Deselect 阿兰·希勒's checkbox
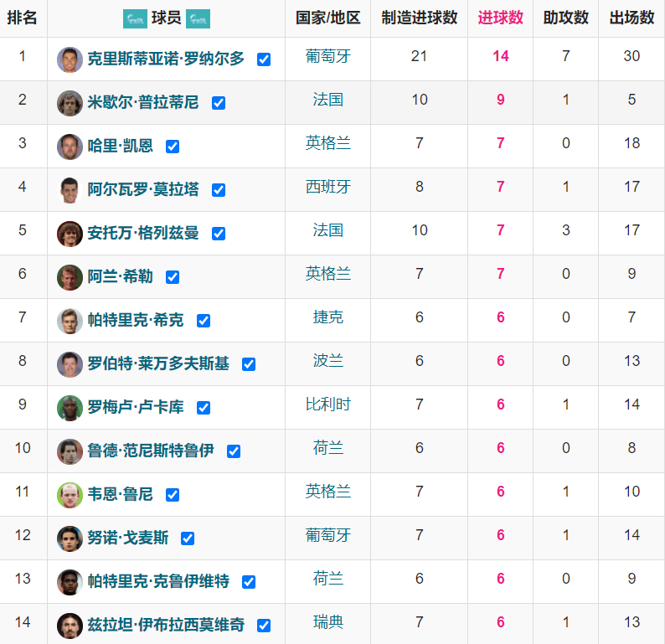The height and width of the screenshot is (644, 665). 173,277
